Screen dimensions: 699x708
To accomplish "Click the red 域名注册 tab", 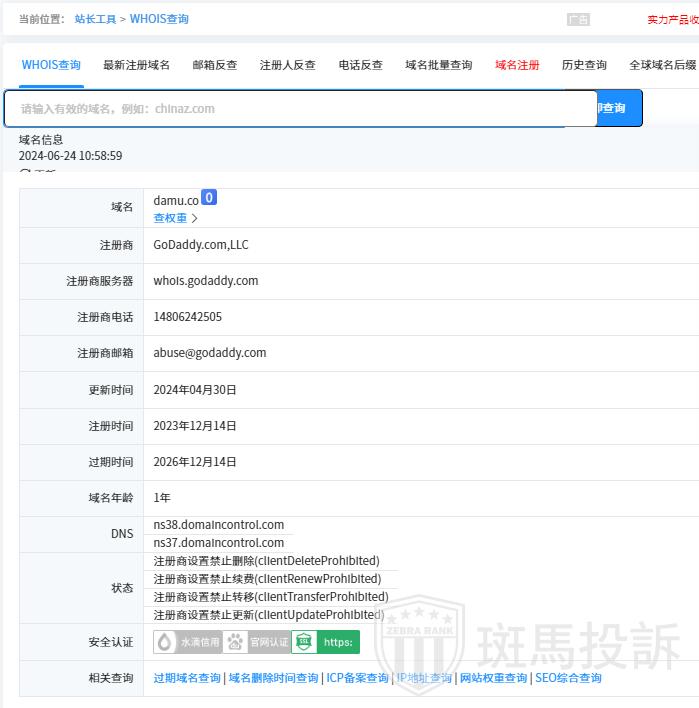I will pyautogui.click(x=517, y=65).
